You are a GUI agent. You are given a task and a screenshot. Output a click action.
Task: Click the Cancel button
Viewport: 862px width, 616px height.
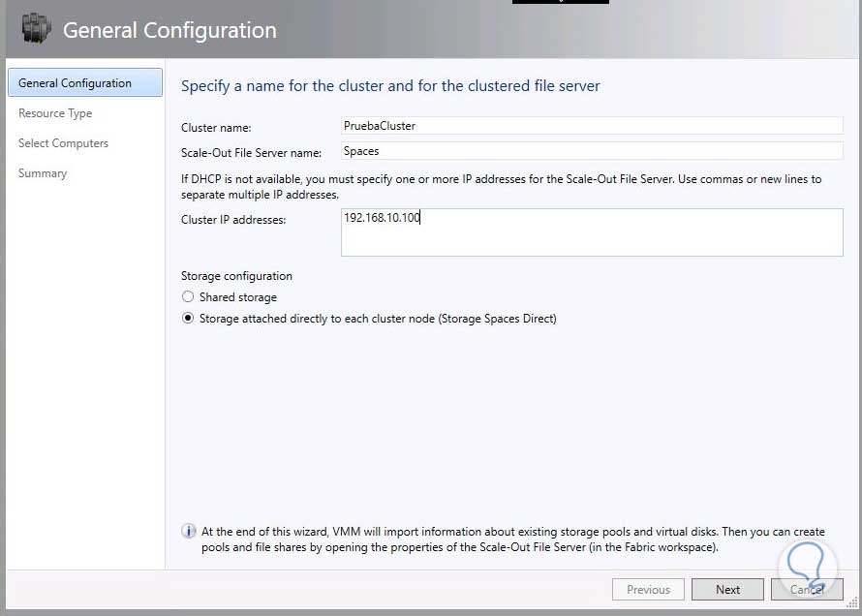pos(807,590)
